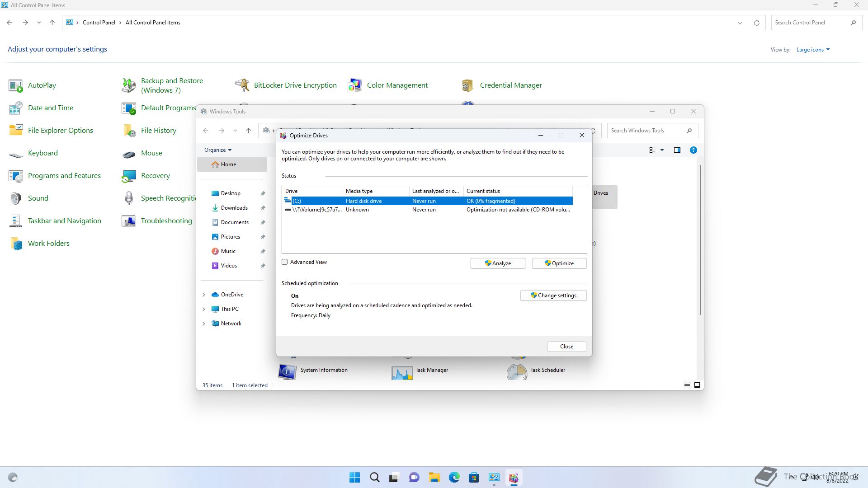
Task: Select Music in quick access list
Action: pyautogui.click(x=228, y=251)
